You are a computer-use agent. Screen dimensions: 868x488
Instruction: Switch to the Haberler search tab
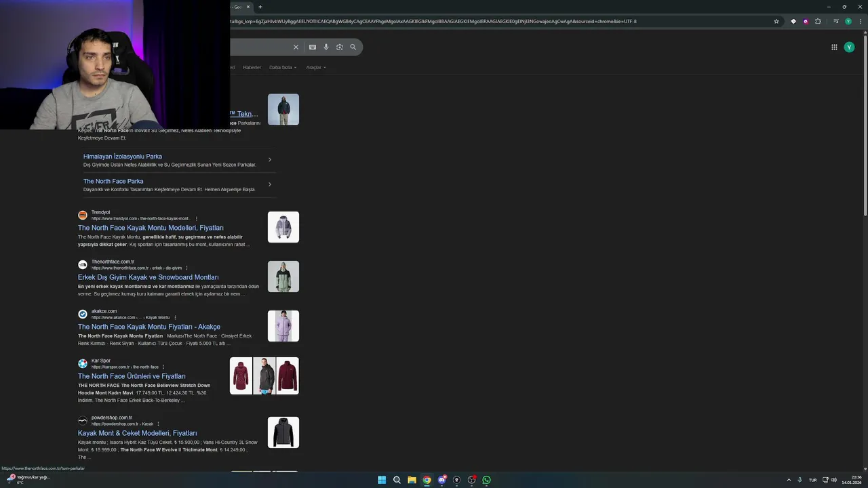[x=252, y=67]
